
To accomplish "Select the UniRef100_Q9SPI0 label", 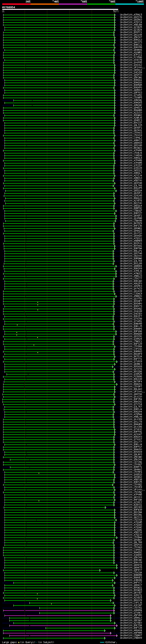I will pyautogui.click(x=131, y=75).
